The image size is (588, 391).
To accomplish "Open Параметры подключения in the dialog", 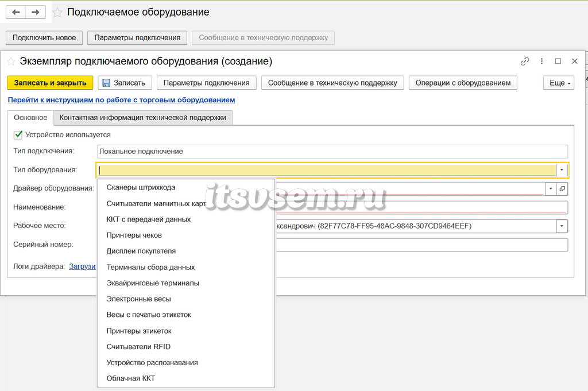I will pos(206,83).
